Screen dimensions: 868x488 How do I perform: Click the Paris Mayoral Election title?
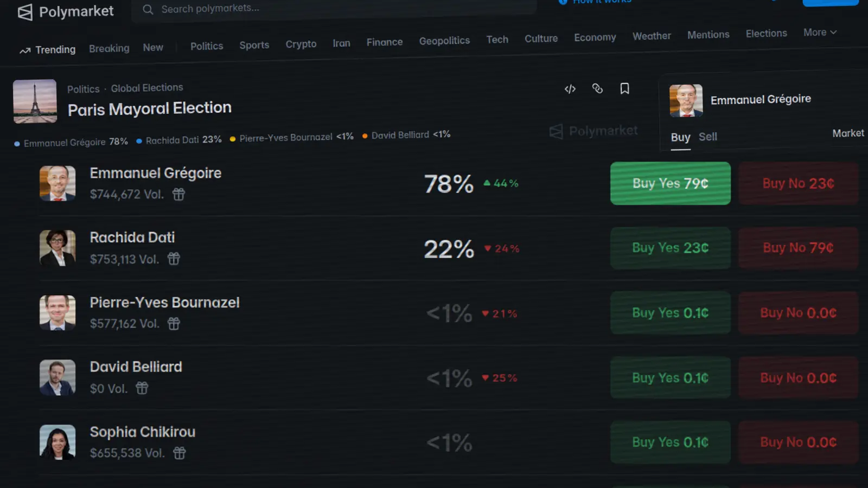150,108
